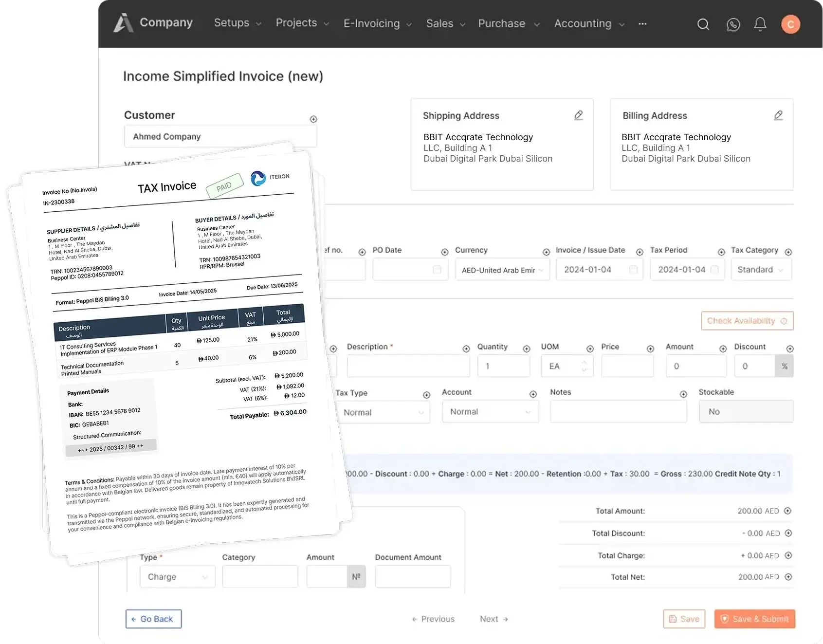Click the Previous step link
Screen dimensions: 823x644
tap(433, 619)
